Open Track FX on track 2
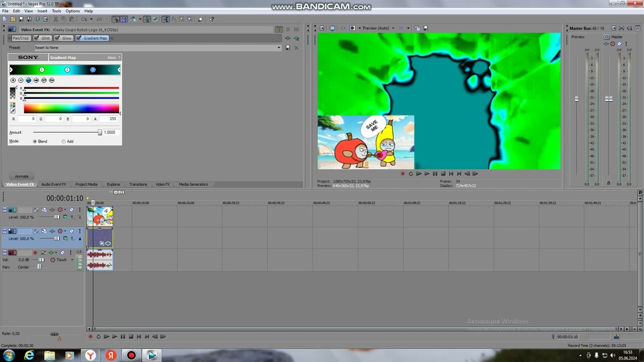Viewport: 644px width, 362px height. point(52,231)
